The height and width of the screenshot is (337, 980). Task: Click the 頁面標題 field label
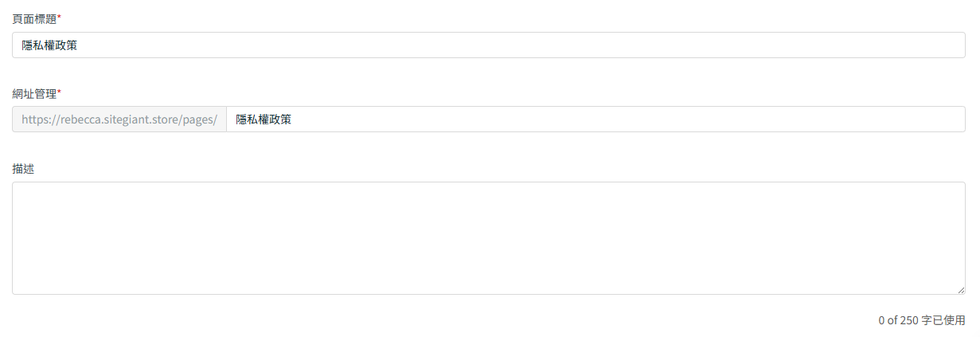tap(34, 19)
